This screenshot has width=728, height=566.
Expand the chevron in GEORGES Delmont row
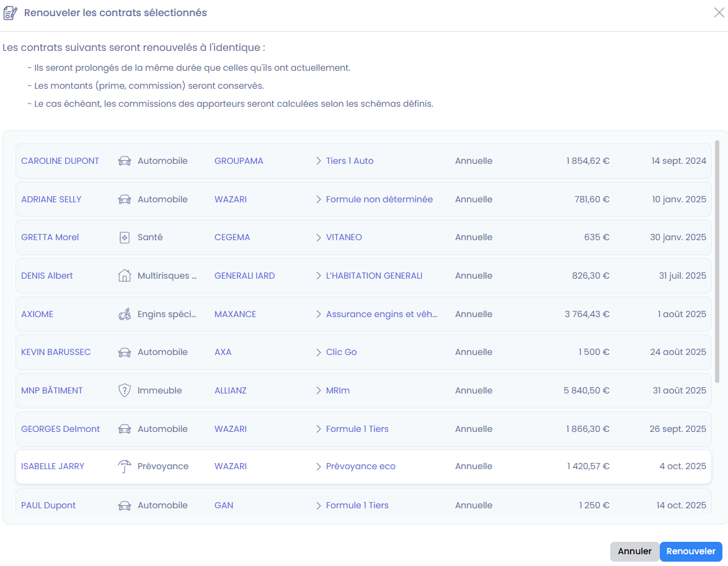coord(319,429)
